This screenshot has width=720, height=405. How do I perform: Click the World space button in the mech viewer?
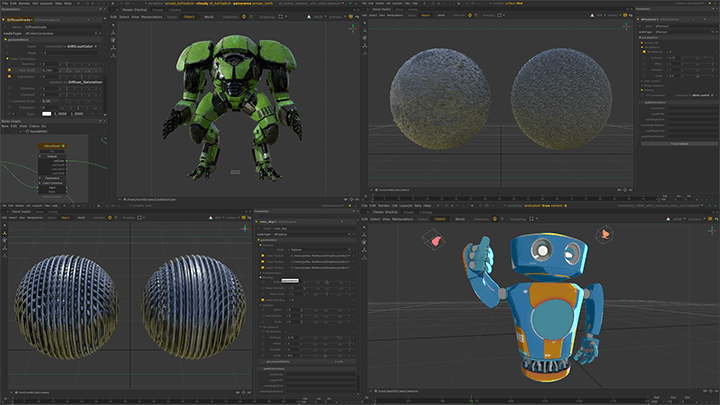208,18
